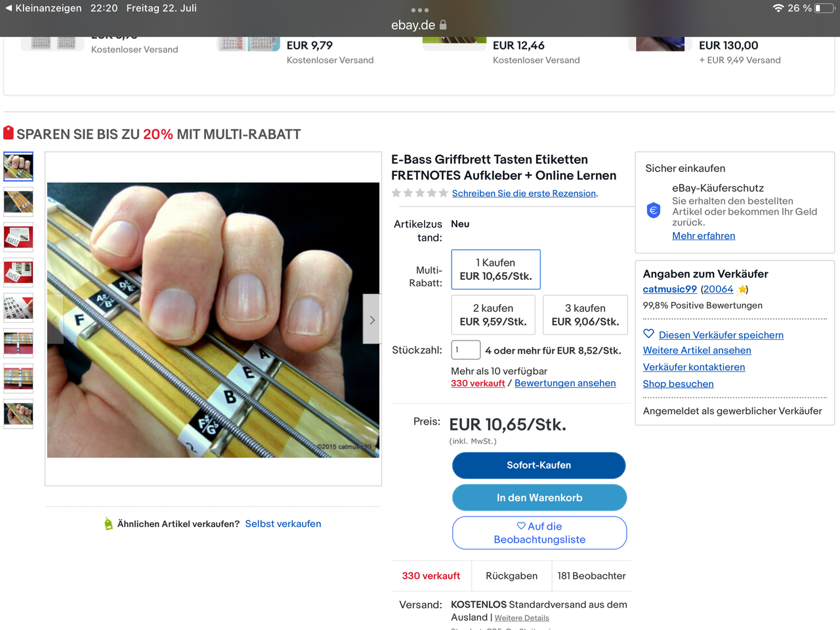Screen dimensions: 840x630
Task: Select the '2 kaufen EUR 9,59/Stk.' option
Action: click(493, 315)
